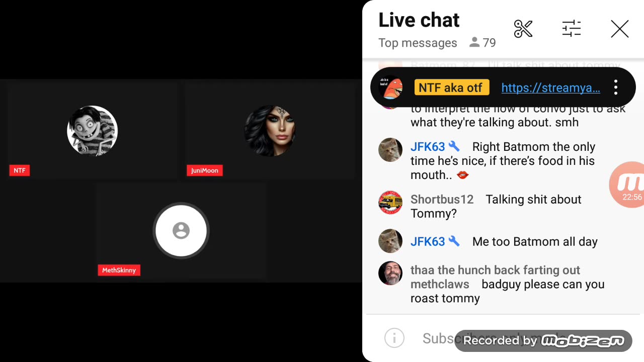
Task: Tap the viewer count person icon
Action: pos(474,43)
